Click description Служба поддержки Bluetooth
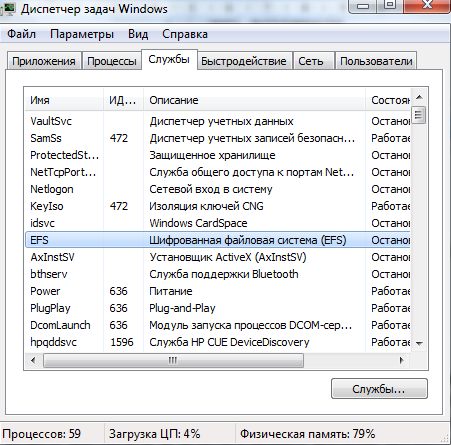Image resolution: width=451 pixels, height=445 pixels. (224, 274)
